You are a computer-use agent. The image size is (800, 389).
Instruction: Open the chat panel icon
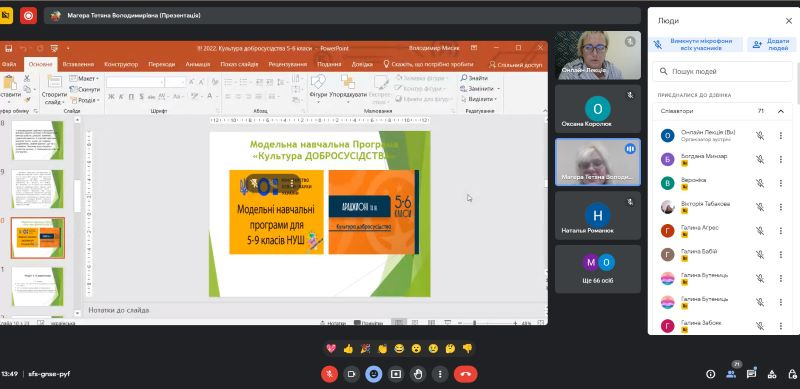coord(751,374)
